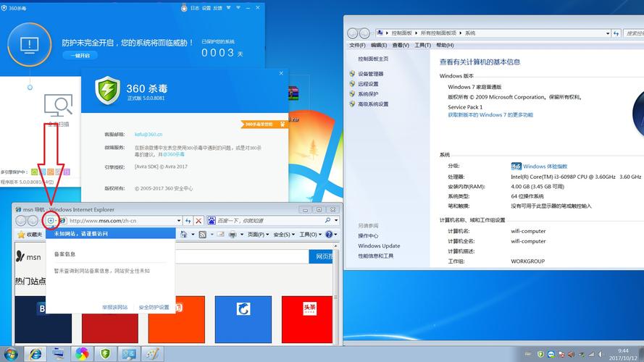Click the IE refresh arrows button
This screenshot has height=362, width=644.
pyautogui.click(x=188, y=221)
